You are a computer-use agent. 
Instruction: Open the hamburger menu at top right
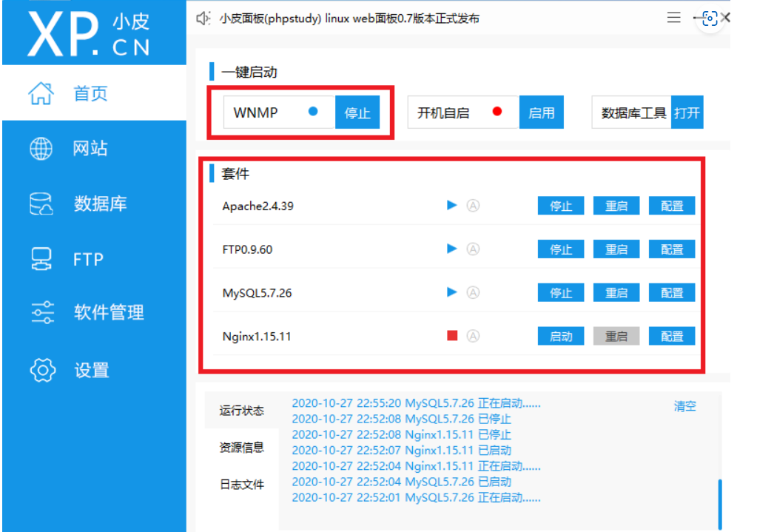point(673,18)
